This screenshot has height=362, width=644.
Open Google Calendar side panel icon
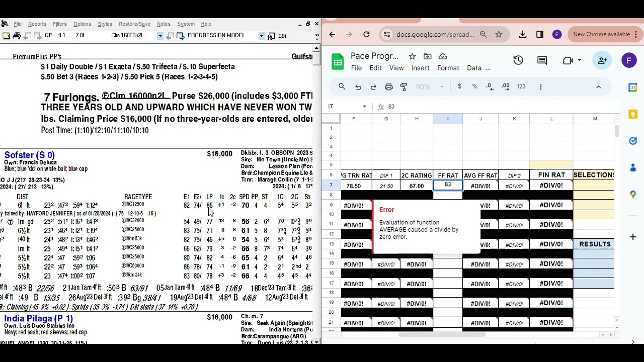(x=633, y=87)
